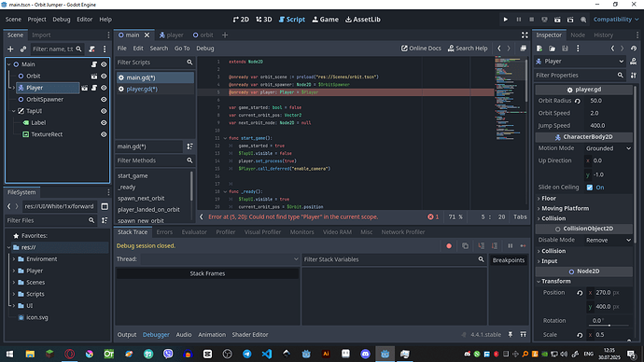The image size is (644, 362).
Task: Open Online Docs link
Action: pyautogui.click(x=421, y=49)
